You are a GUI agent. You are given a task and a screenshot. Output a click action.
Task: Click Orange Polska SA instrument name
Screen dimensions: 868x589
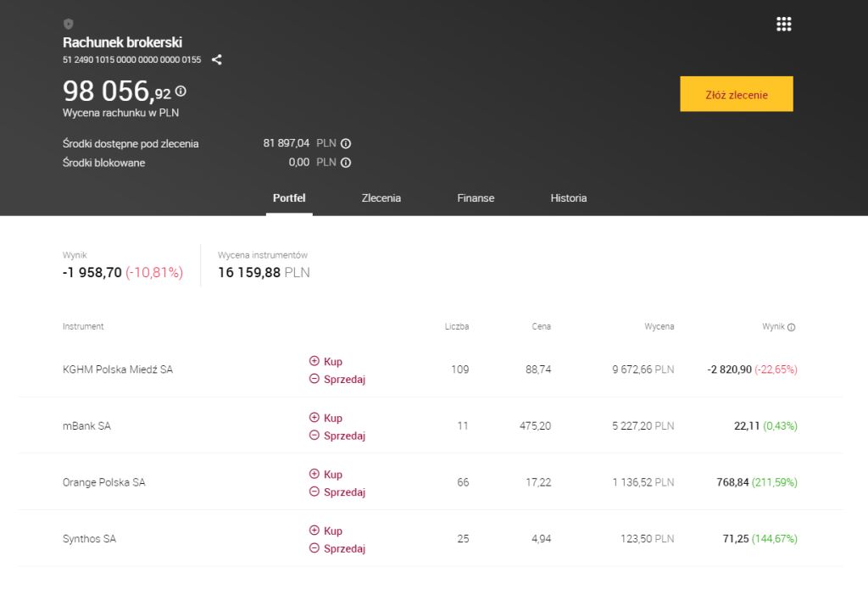coord(103,482)
